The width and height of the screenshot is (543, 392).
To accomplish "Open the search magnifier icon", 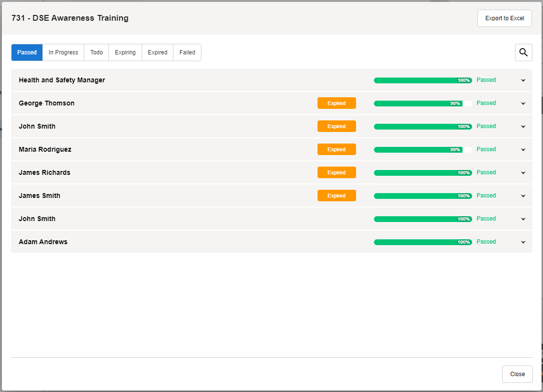I will pyautogui.click(x=523, y=52).
